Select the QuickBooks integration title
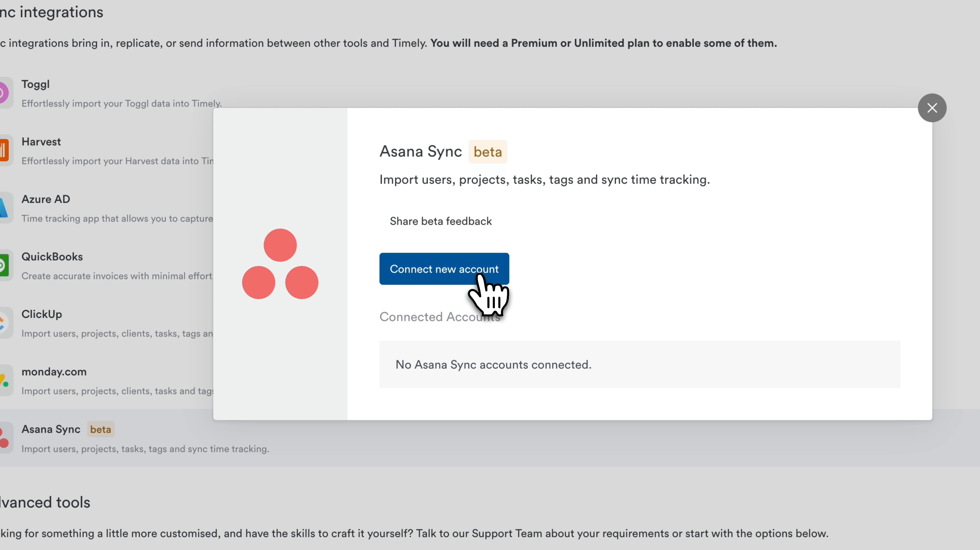Image resolution: width=980 pixels, height=550 pixels. [x=52, y=257]
